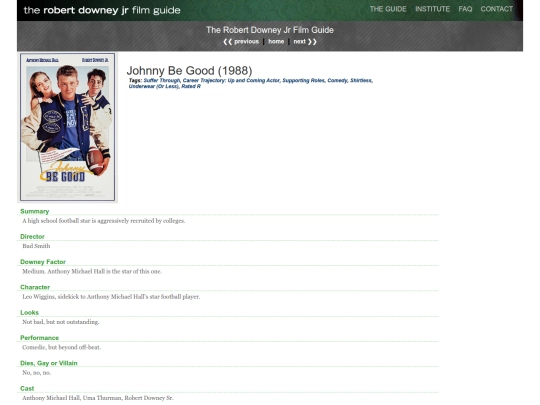This screenshot has width=540, height=405.
Task: Go to the next film entry
Action: tap(305, 42)
